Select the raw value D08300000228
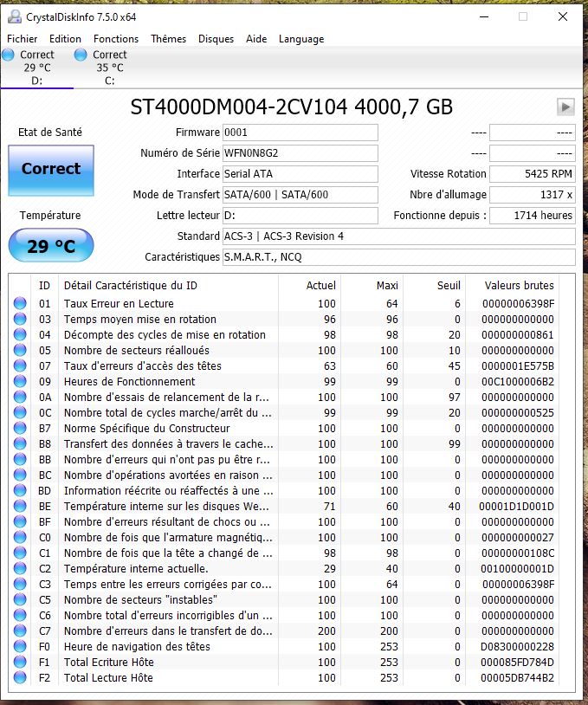This screenshot has width=588, height=705. pos(517,647)
